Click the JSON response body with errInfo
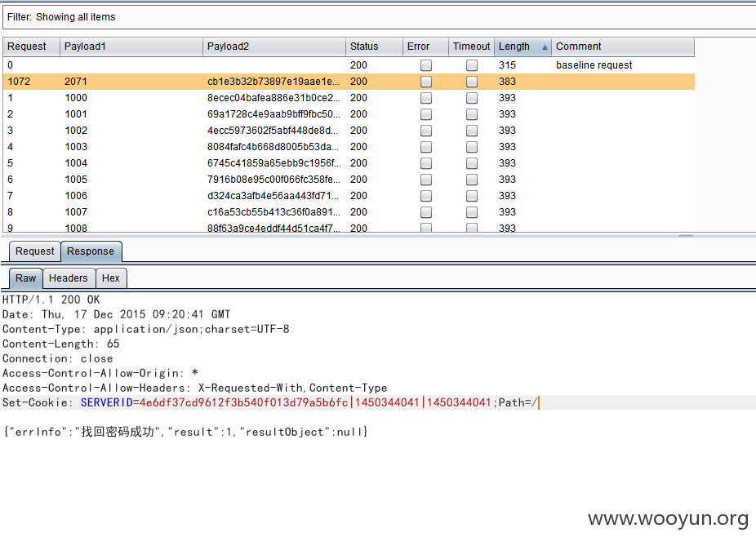The height and width of the screenshot is (542, 756). (x=185, y=432)
